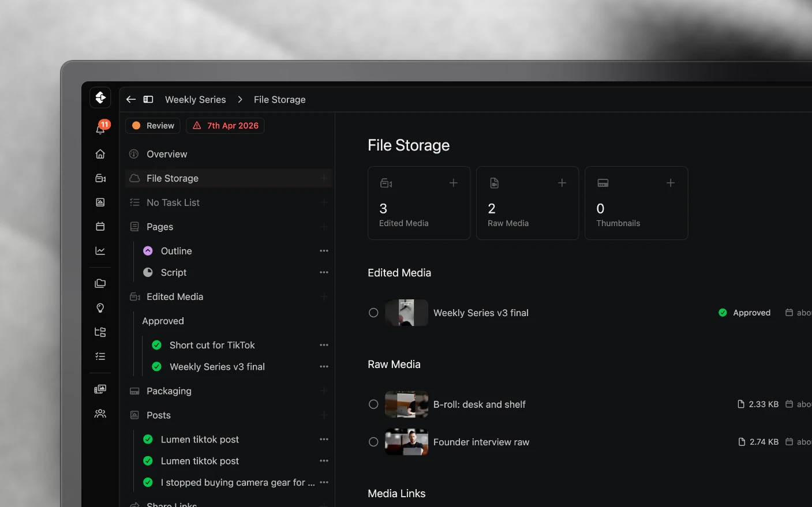Viewport: 812px width, 507px height.
Task: Open the image gallery sidebar icon
Action: 100,202
